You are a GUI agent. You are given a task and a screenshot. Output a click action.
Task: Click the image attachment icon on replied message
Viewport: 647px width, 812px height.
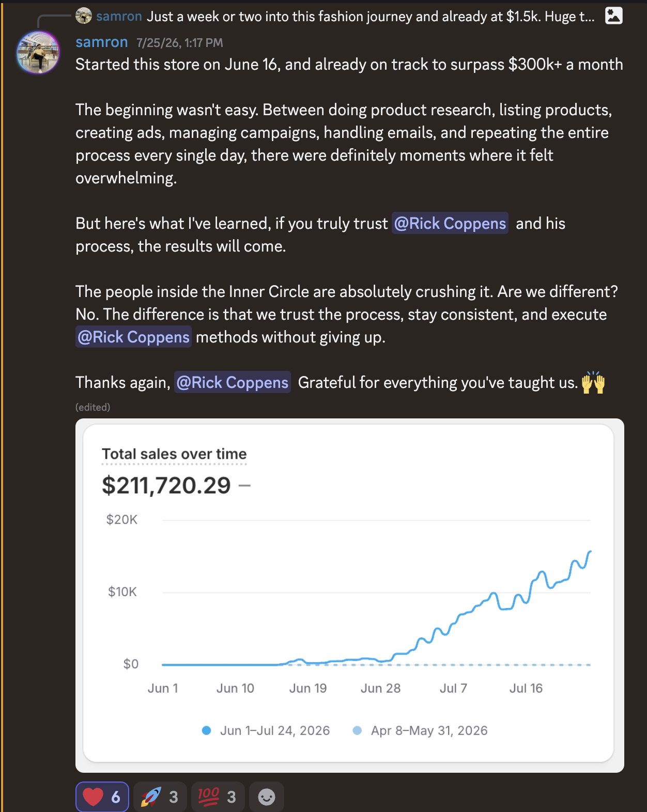(613, 16)
